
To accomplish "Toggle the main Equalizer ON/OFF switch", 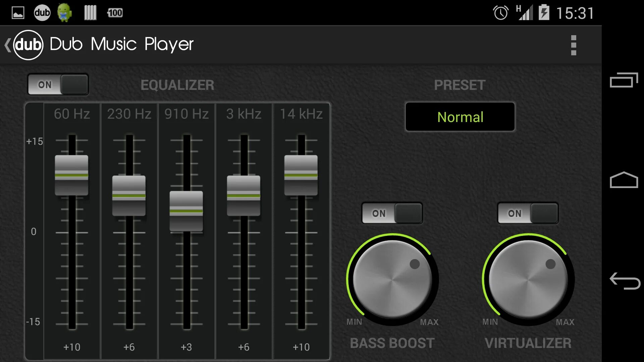I will [58, 84].
